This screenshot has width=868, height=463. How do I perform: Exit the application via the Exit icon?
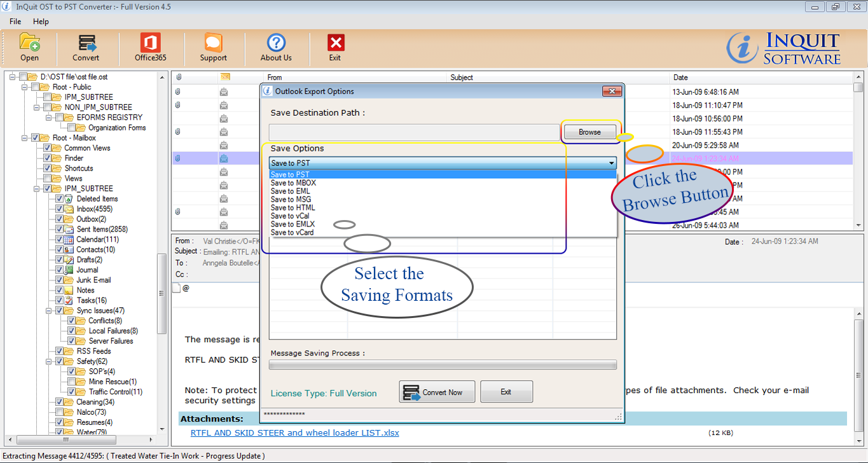(335, 48)
